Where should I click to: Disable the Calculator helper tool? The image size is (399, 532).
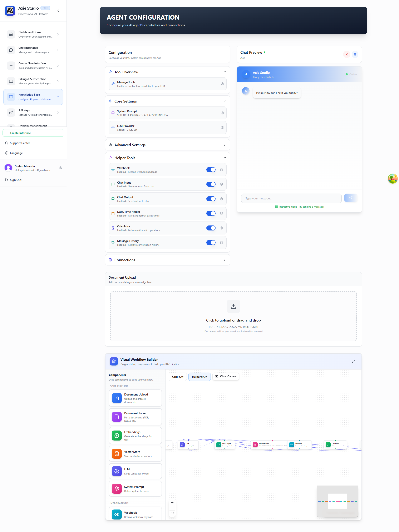211,228
